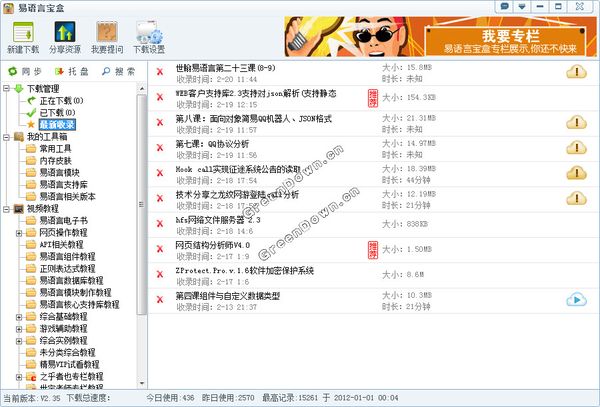Click cloud warning icon for 第八课 row
Screen dimensions: 600x407
click(x=576, y=122)
